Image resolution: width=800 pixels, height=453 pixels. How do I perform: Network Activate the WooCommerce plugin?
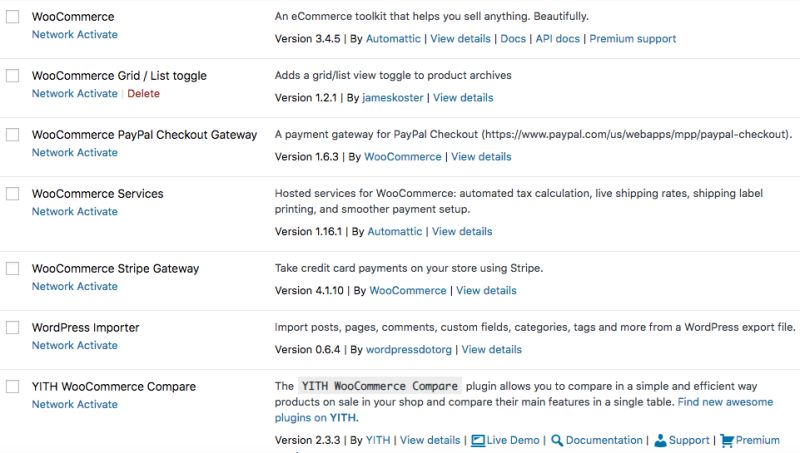click(x=74, y=34)
